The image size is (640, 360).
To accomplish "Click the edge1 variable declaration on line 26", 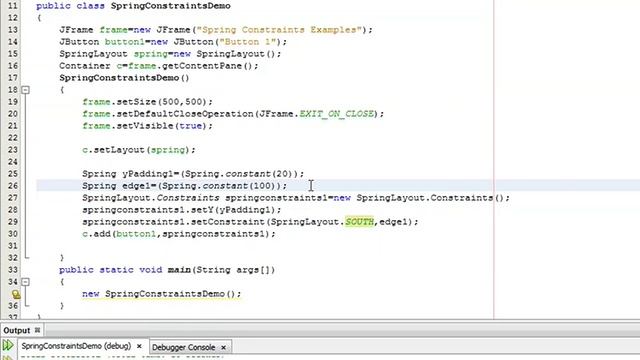I will point(137,186).
